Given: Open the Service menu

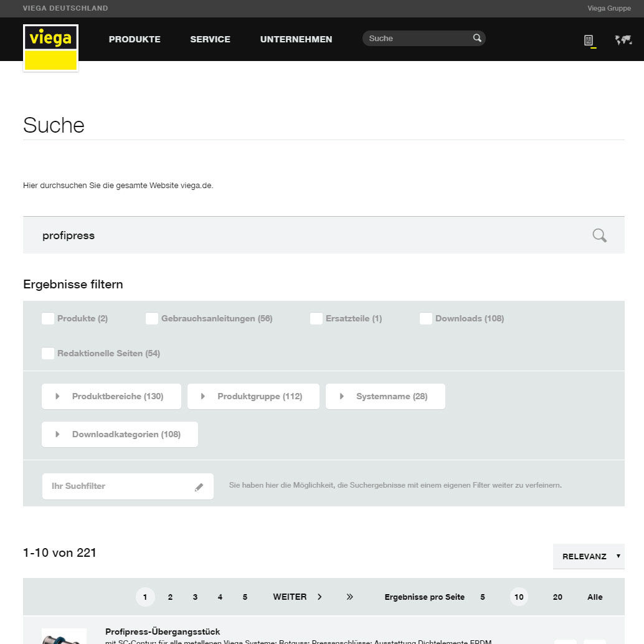Looking at the screenshot, I should (211, 39).
